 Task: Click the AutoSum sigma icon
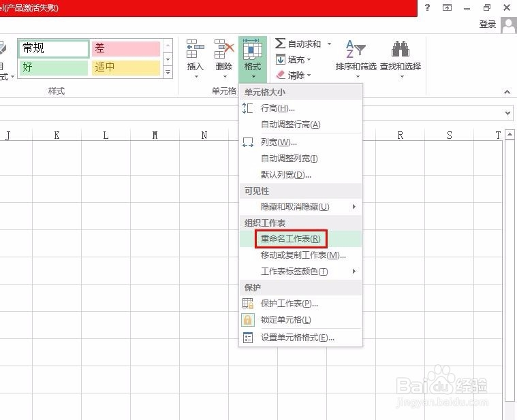(280, 44)
